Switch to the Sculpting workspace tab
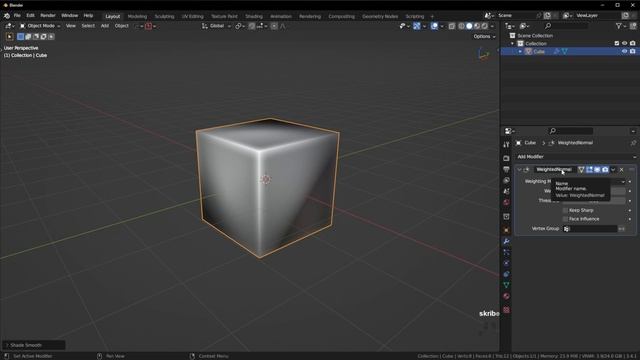The width and height of the screenshot is (640, 360). (x=164, y=16)
